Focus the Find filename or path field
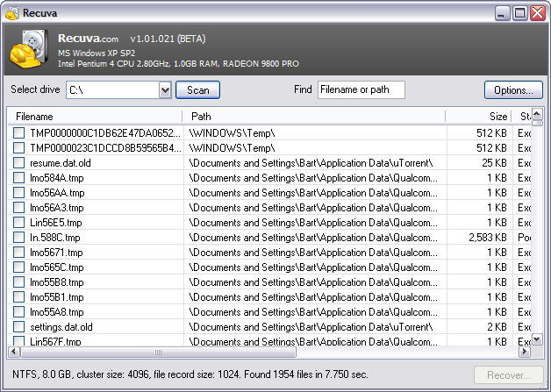Image resolution: width=551 pixels, height=392 pixels. (x=361, y=90)
